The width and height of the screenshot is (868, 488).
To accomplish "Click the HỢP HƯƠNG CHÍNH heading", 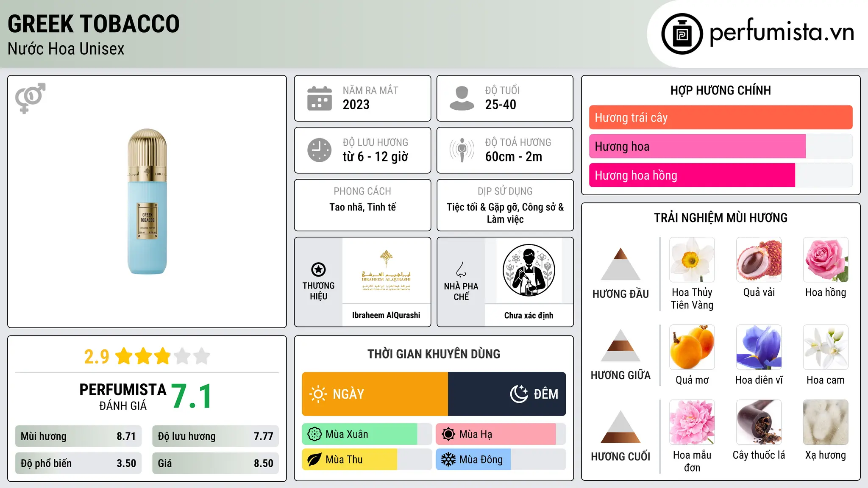I will tap(721, 90).
